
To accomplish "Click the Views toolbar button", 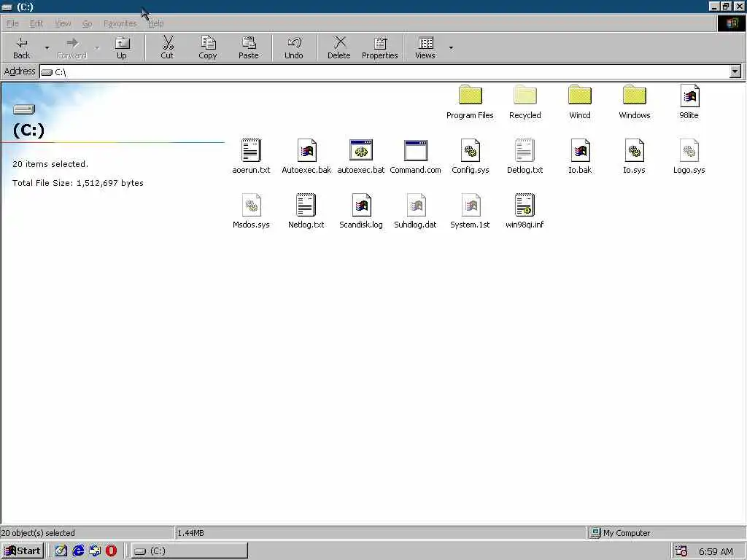I will 425,47.
